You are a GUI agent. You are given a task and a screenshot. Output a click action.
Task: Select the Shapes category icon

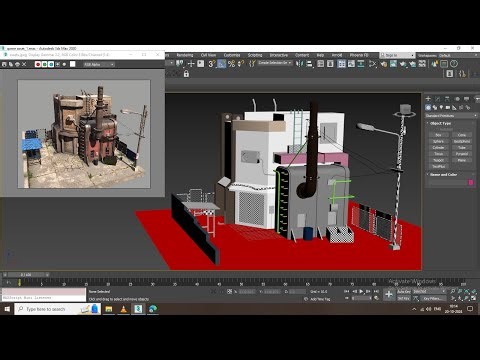(435, 107)
